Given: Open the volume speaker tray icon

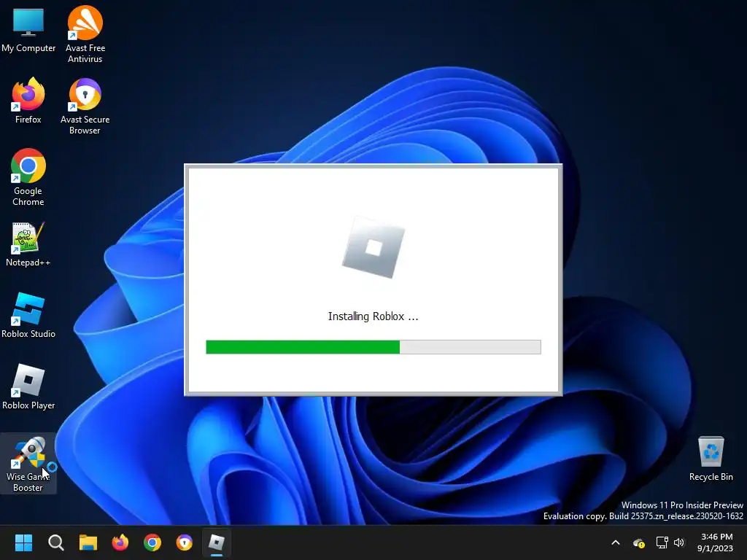Looking at the screenshot, I should coord(679,542).
